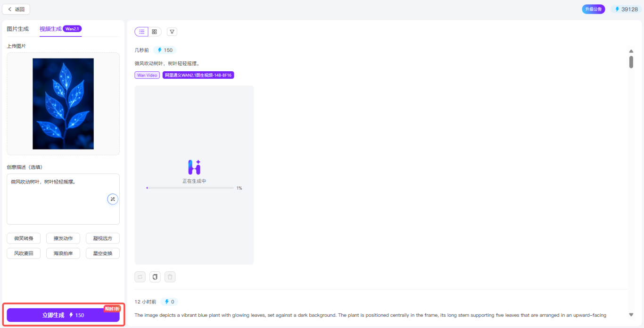Click the purple H logo in the generating card
Viewport: 644px width, 328px height.
[x=194, y=167]
